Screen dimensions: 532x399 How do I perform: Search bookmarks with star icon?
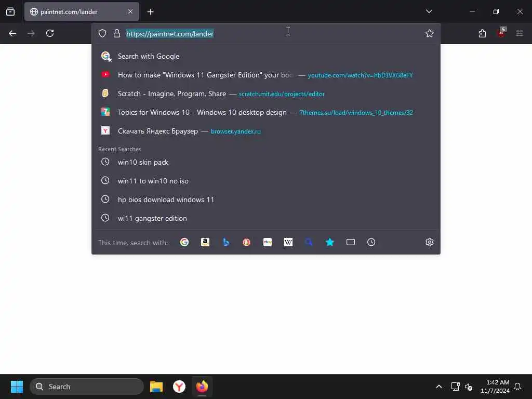pos(330,242)
